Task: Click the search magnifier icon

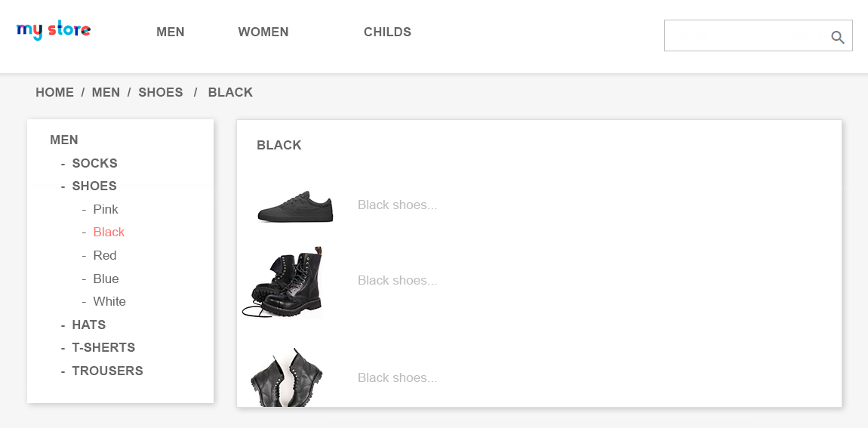Action: pyautogui.click(x=837, y=37)
